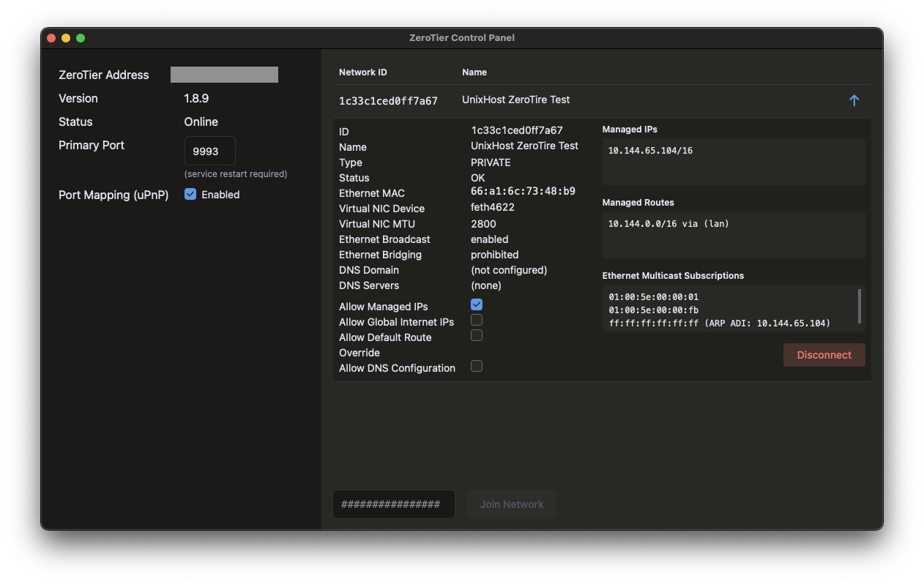Focus the network ID input field
The height and width of the screenshot is (584, 924).
coord(393,504)
